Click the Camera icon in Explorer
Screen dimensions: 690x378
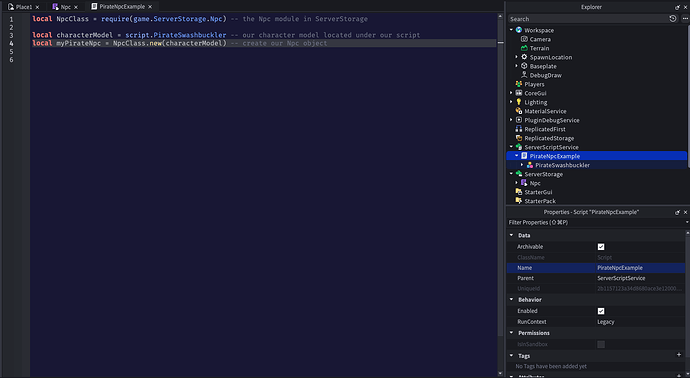click(524, 39)
